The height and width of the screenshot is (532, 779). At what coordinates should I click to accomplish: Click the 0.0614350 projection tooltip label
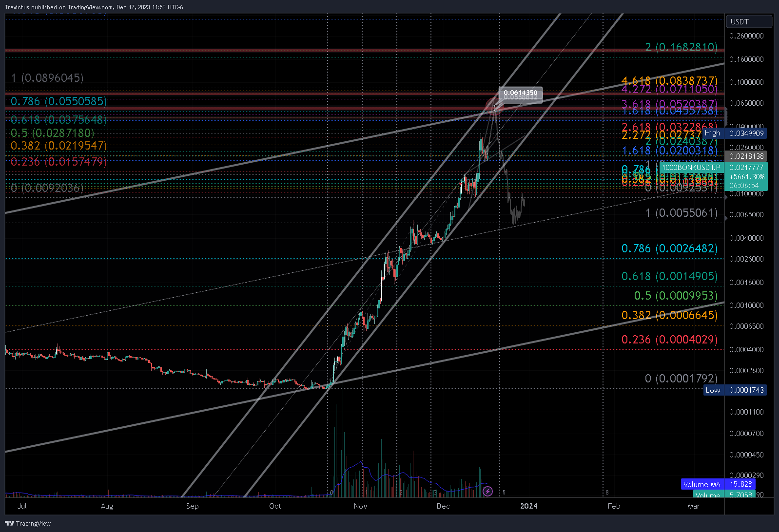pyautogui.click(x=521, y=93)
